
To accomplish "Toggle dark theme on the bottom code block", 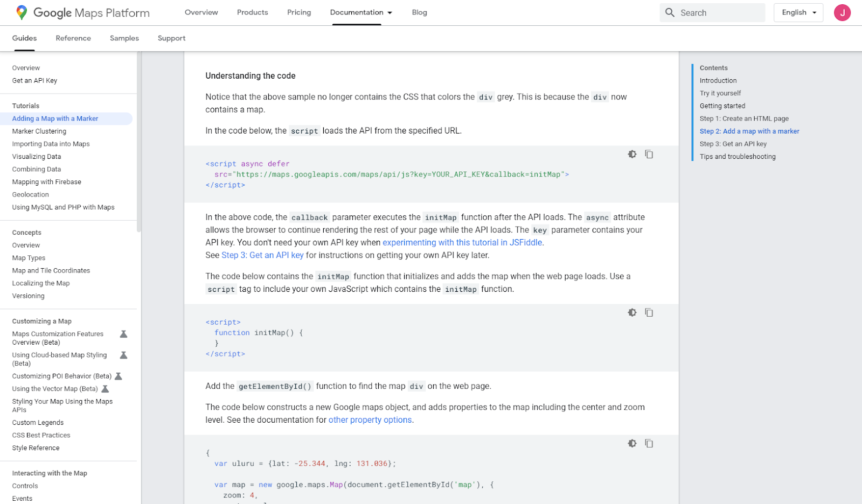I will click(631, 443).
